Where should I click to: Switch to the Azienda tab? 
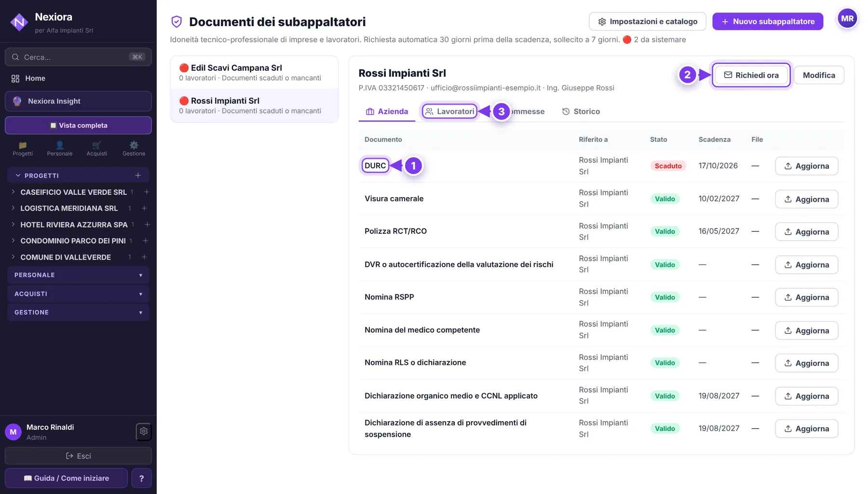(x=387, y=111)
